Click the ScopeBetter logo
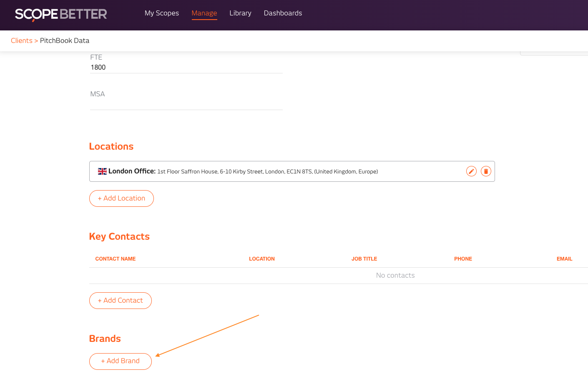The height and width of the screenshot is (384, 588). [61, 14]
